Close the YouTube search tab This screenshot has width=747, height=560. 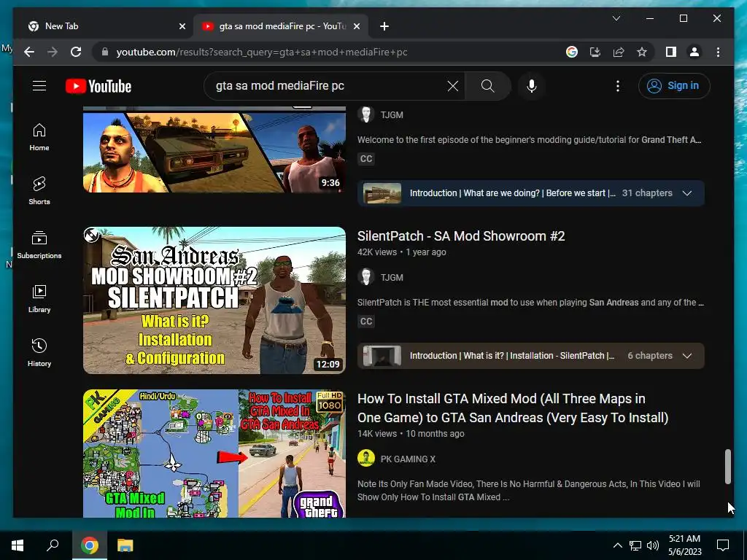pos(356,26)
